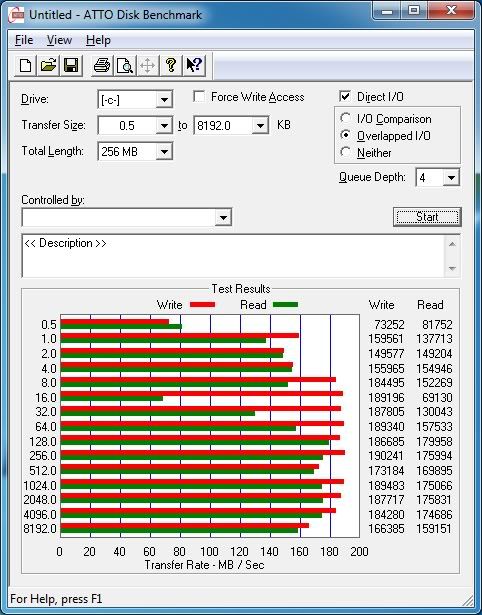This screenshot has height=615, width=482.
Task: Click the Description box scroll up arrow
Action: pyautogui.click(x=452, y=244)
